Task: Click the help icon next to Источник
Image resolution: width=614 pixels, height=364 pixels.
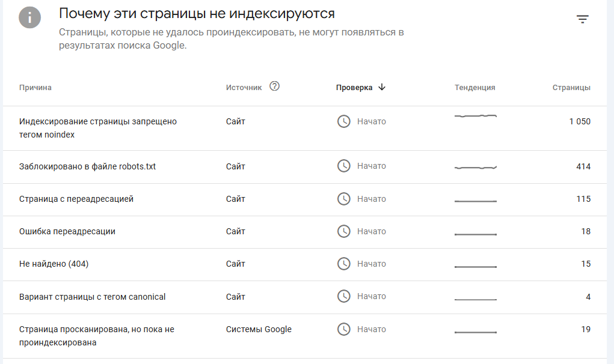Action: [x=275, y=86]
